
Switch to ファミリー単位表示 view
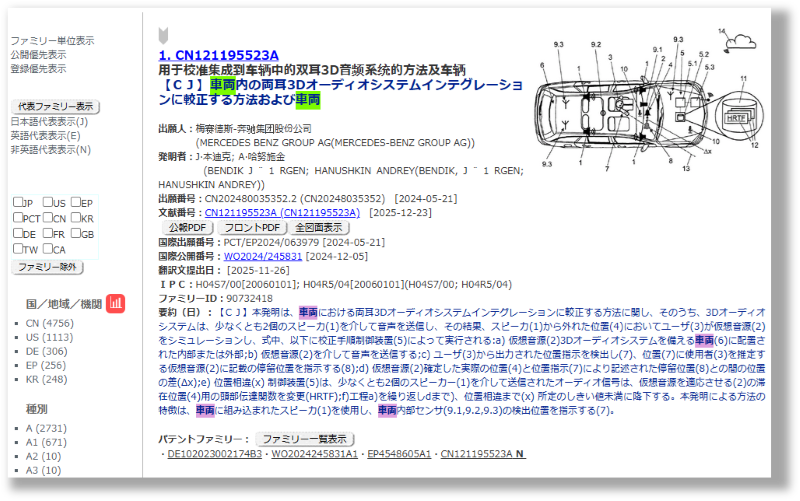click(52, 41)
